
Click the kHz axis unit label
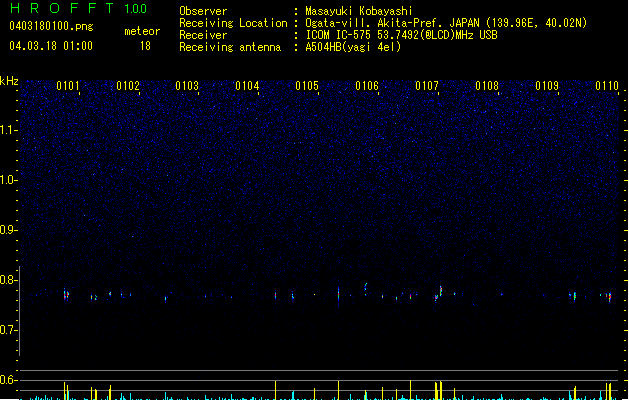pos(9,81)
